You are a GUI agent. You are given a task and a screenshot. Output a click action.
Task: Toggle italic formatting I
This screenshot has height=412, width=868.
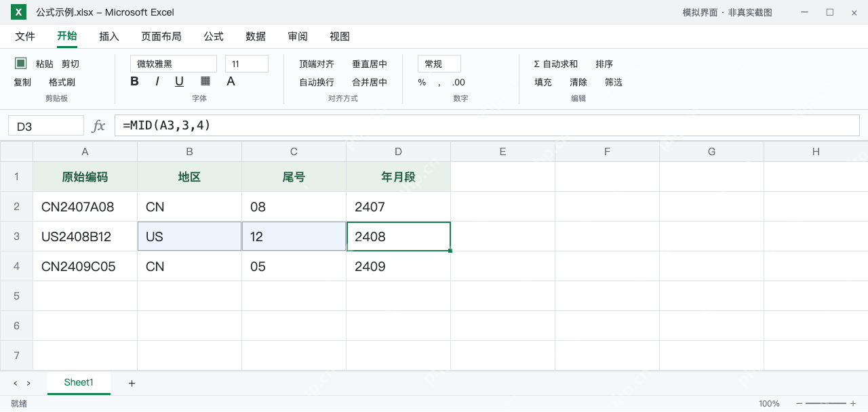(157, 81)
